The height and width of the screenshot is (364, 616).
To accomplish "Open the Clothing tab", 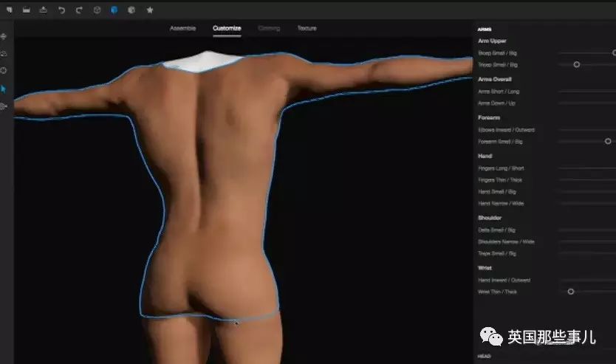I will 269,28.
